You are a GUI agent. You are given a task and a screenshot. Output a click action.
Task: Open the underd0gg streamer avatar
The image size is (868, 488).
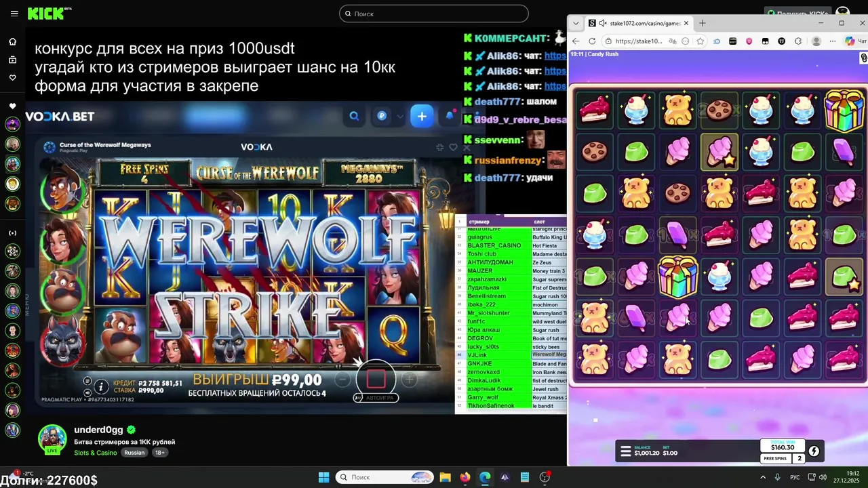[x=52, y=439]
